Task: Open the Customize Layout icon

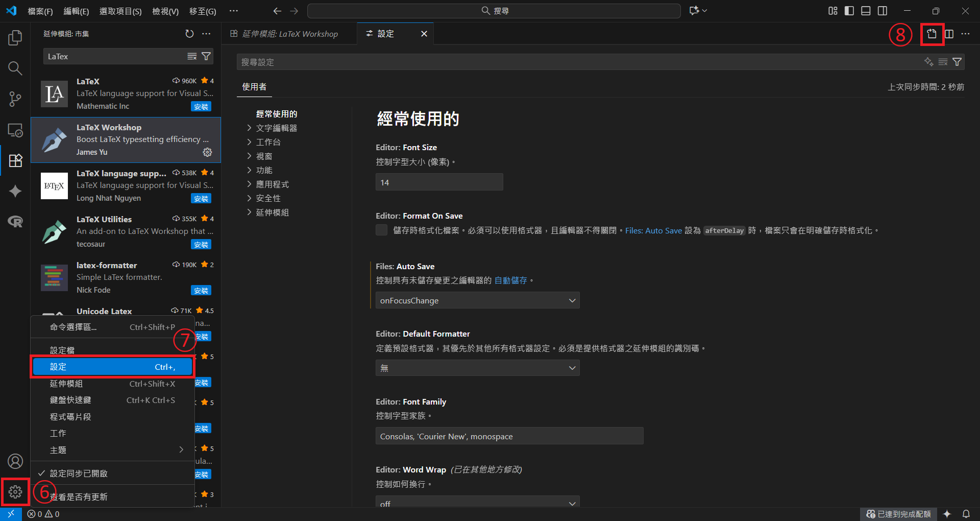Action: (833, 11)
